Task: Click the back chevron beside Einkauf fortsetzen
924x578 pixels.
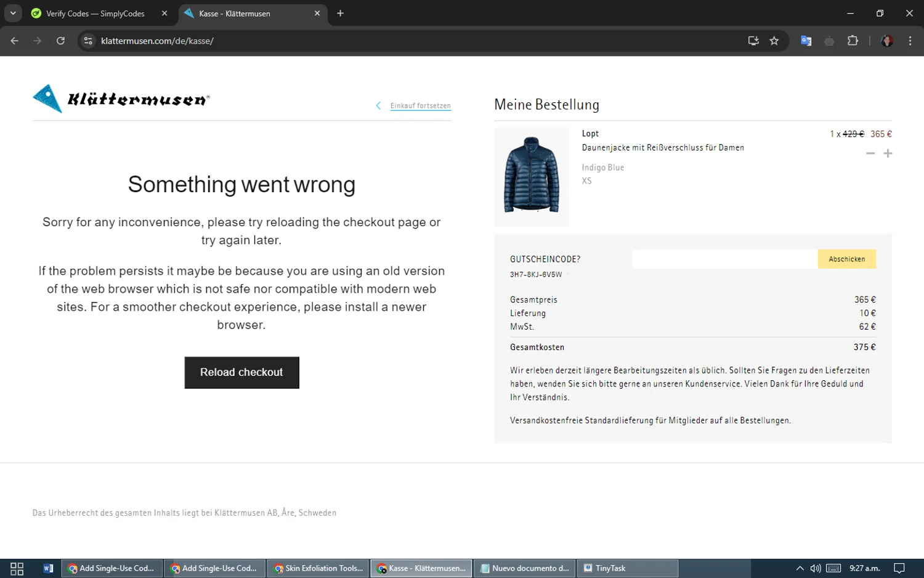Action: [x=378, y=106]
